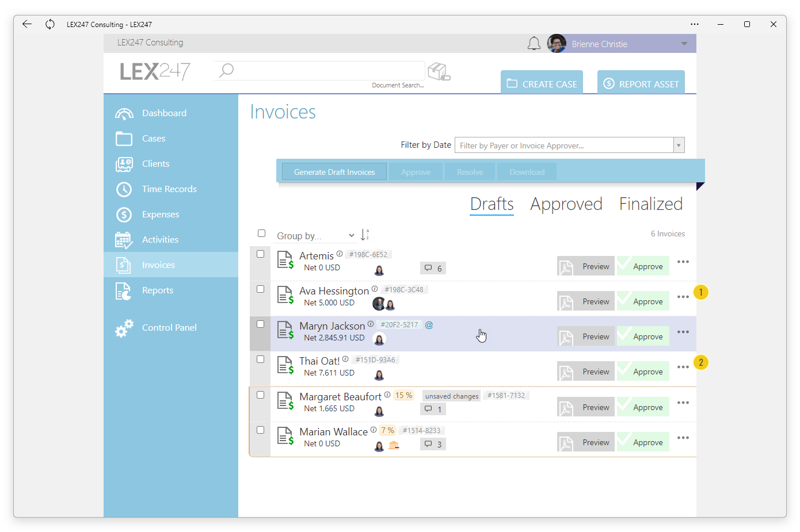Expand the Brienne Christie user menu
The width and height of the screenshot is (800, 532).
[684, 44]
